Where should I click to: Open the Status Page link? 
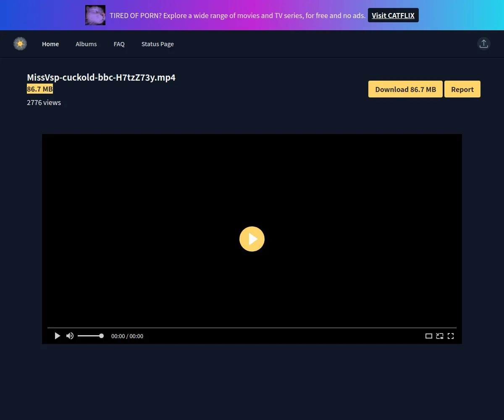[157, 44]
